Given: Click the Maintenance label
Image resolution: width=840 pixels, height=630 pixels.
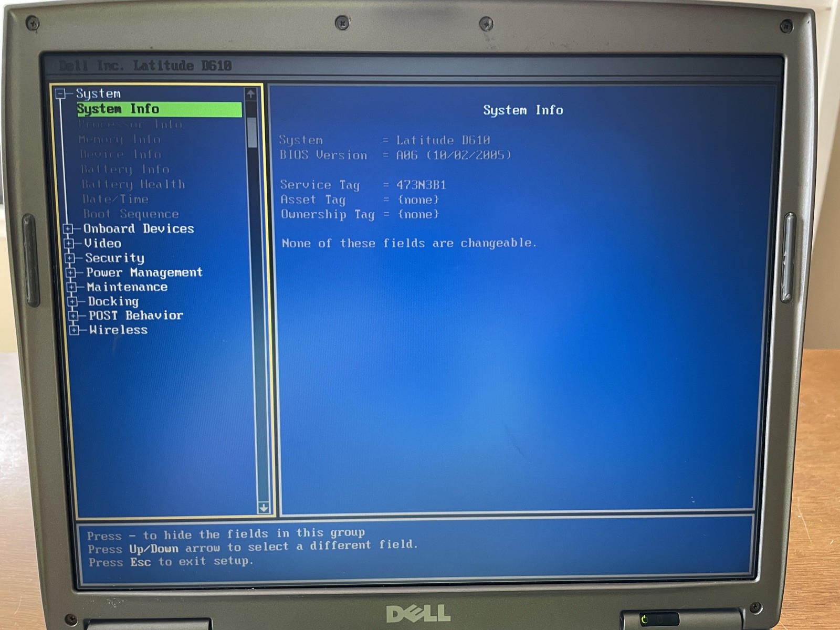Looking at the screenshot, I should 127,287.
